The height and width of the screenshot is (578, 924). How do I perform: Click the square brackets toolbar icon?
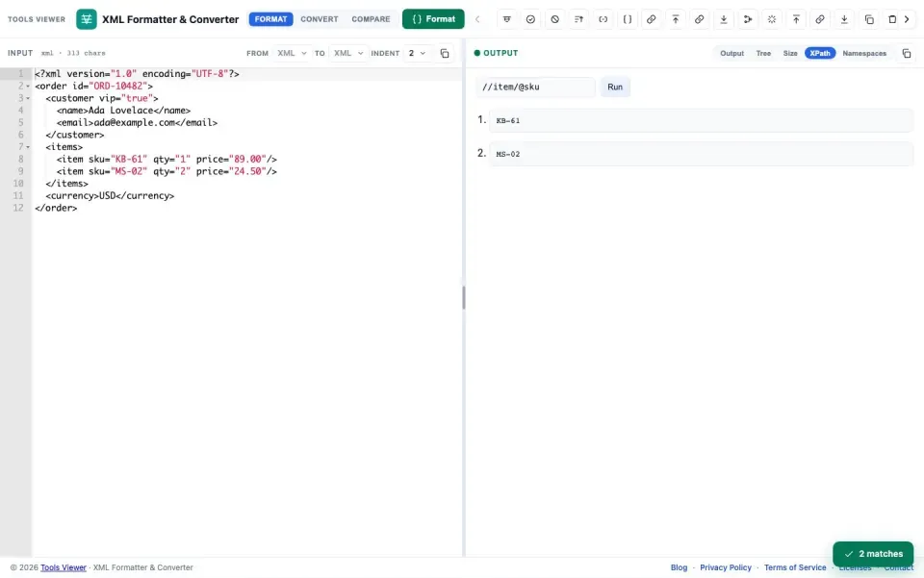pyautogui.click(x=627, y=19)
